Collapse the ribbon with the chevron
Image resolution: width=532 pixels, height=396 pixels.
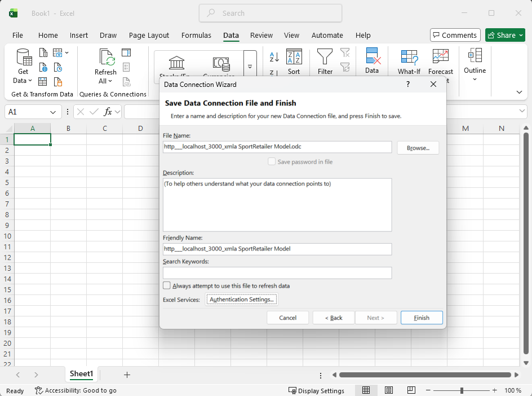point(519,92)
